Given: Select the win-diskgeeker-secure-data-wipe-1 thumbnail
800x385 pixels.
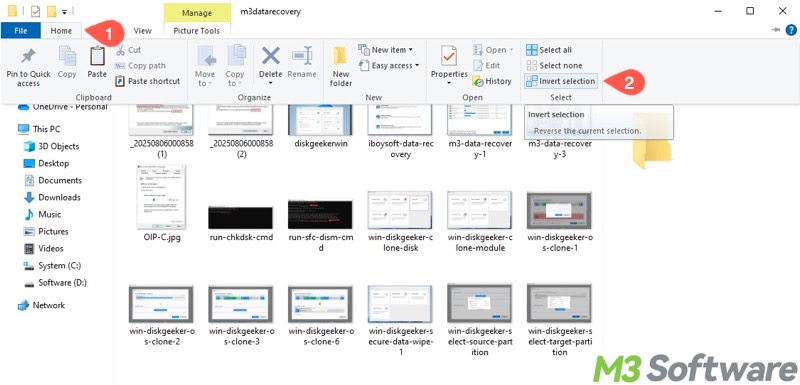Looking at the screenshot, I should pos(401,304).
